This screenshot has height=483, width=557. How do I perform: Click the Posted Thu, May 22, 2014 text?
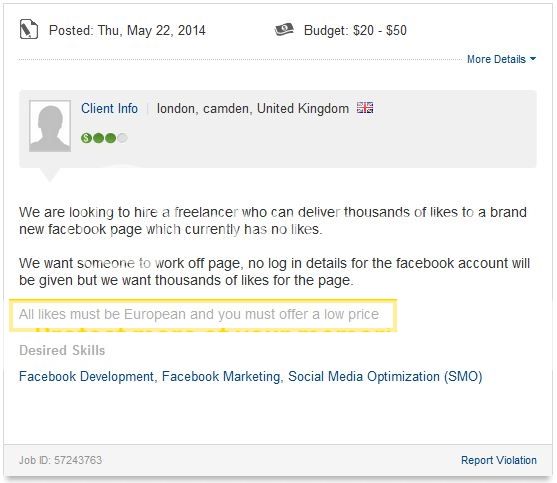coord(127,31)
